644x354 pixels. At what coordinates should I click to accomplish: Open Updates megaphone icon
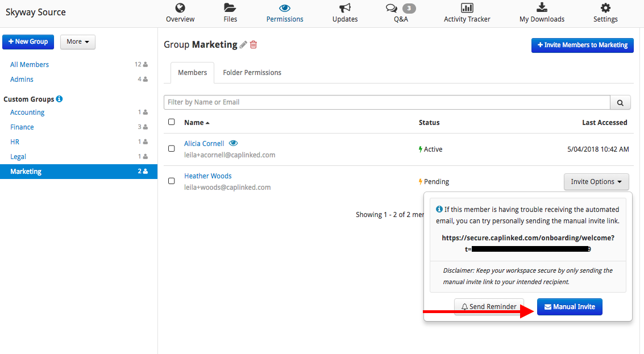(x=345, y=8)
